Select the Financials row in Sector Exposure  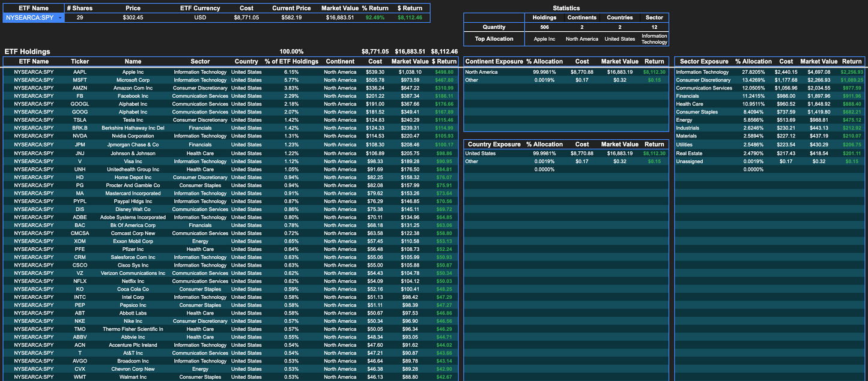click(x=770, y=96)
